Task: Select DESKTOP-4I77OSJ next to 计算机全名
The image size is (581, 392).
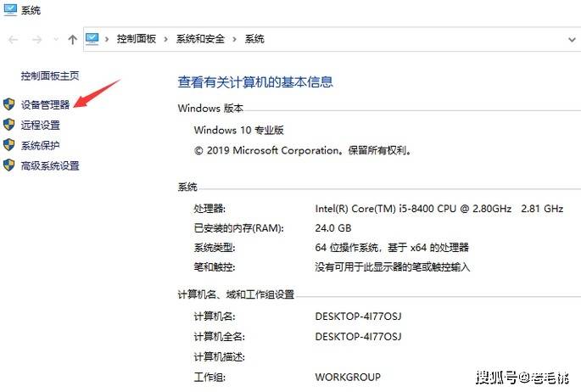Action: pos(358,336)
